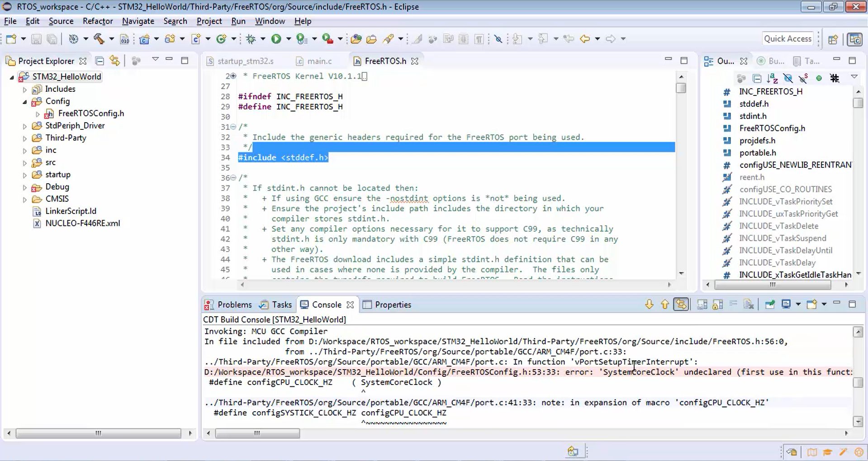The image size is (868, 461).
Task: Open the Project menu
Action: (x=209, y=21)
